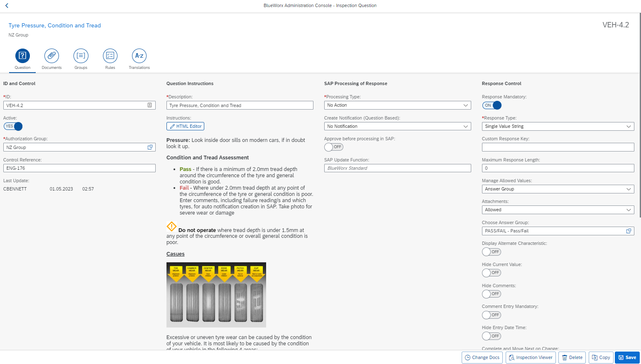Turn on Hide Comments switch
641x364 pixels.
click(x=492, y=294)
